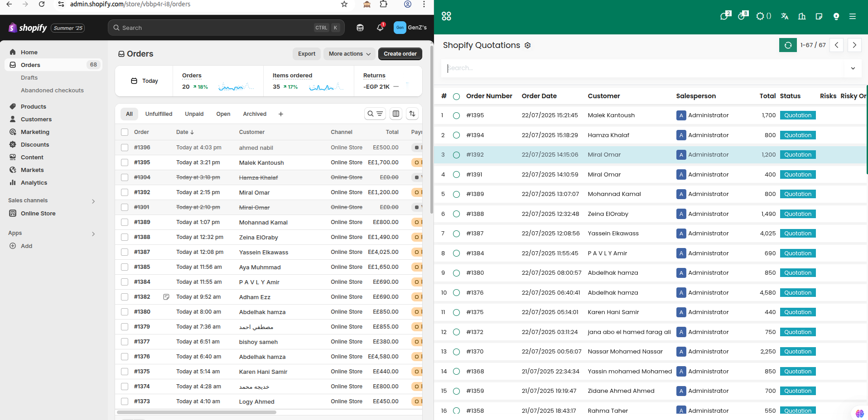This screenshot has width=868, height=420.
Task: Open Customers in the Shopify sidebar
Action: point(36,119)
